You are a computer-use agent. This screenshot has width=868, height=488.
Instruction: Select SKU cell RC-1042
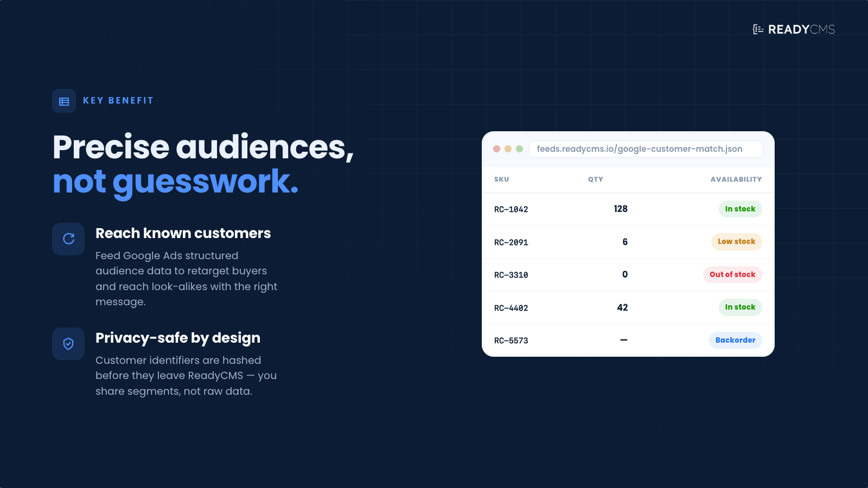click(511, 209)
